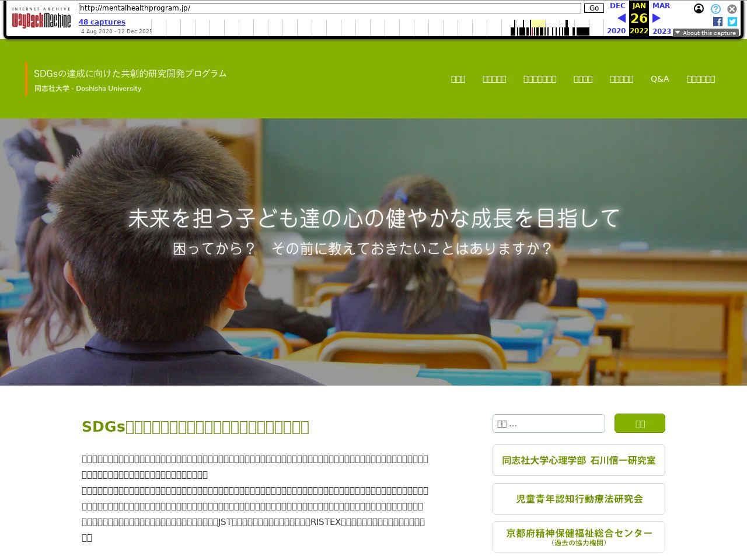This screenshot has height=560, width=747.
Task: Focus the sidebar search field
Action: click(x=549, y=423)
